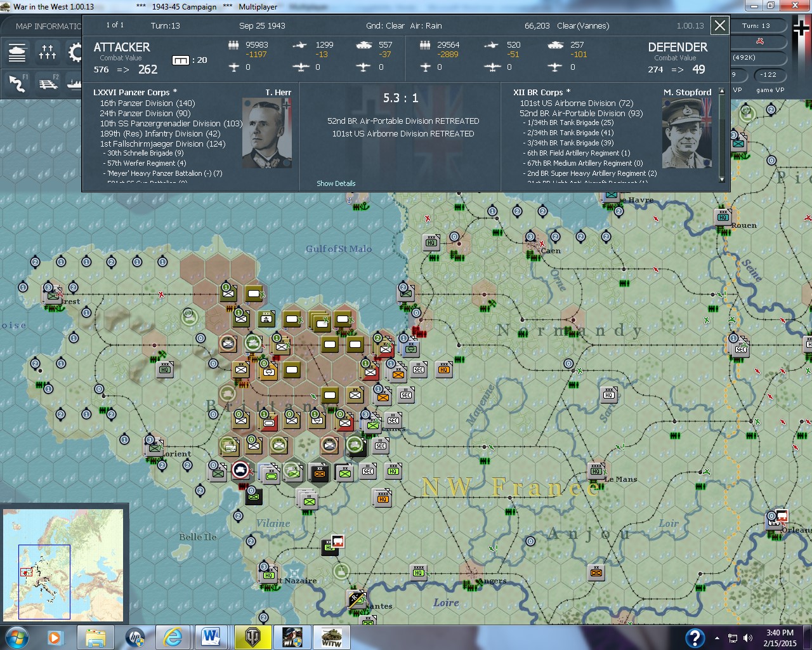Click the HQ unit counter near Le Mans
812x650 pixels.
coord(596,470)
